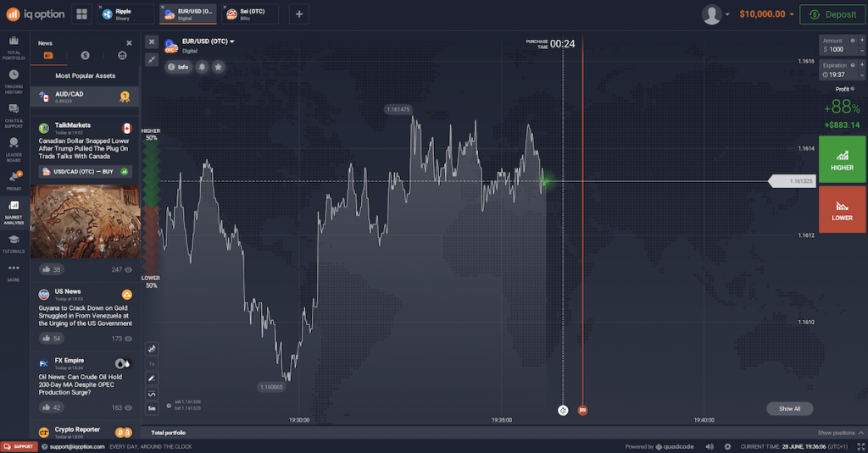Decrease the amount with minus stepper

pos(862,50)
